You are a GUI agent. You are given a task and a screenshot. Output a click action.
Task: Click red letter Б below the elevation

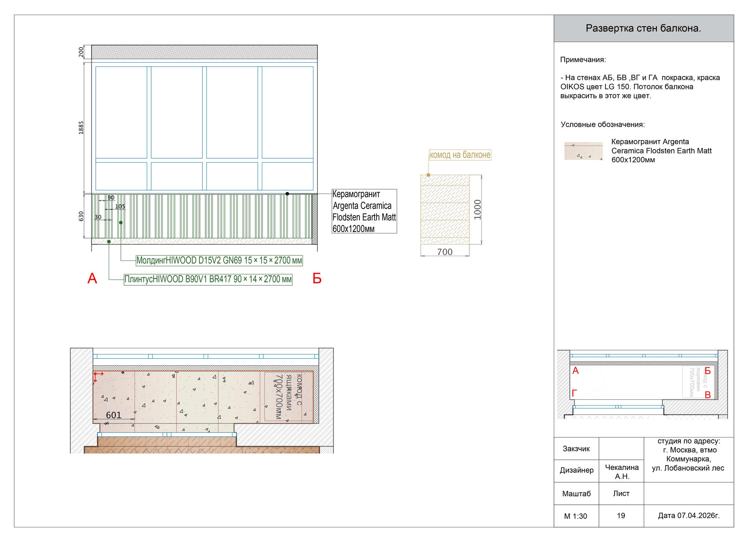[317, 279]
